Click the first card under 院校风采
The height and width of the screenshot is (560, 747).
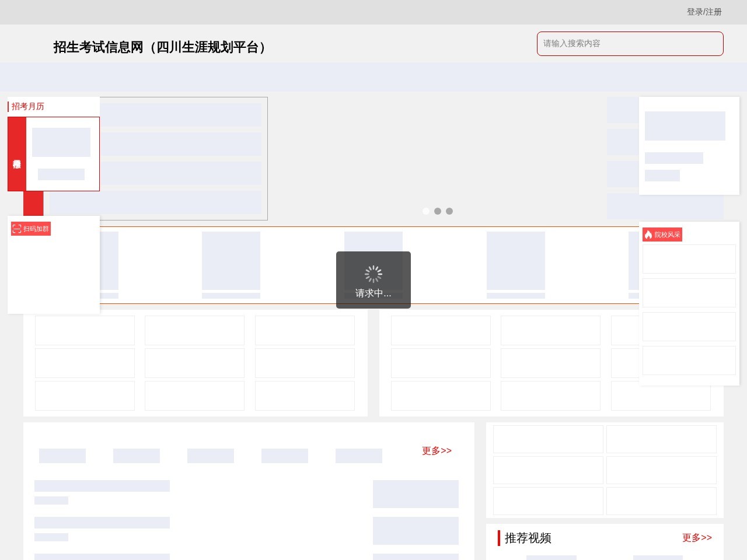(x=689, y=259)
